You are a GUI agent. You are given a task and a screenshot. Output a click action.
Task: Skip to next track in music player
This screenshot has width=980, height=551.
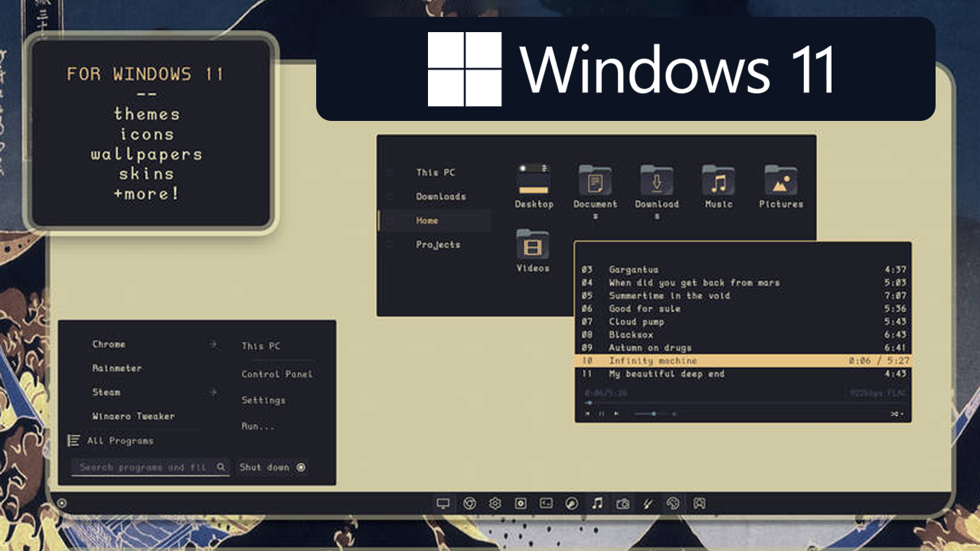coord(615,414)
